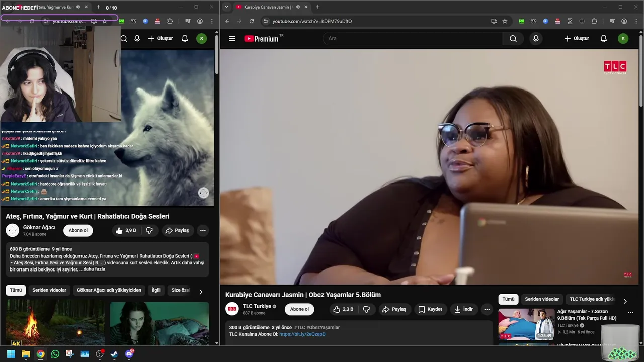Start voice search in left YouTube window
The image size is (644, 362).
click(137, 39)
